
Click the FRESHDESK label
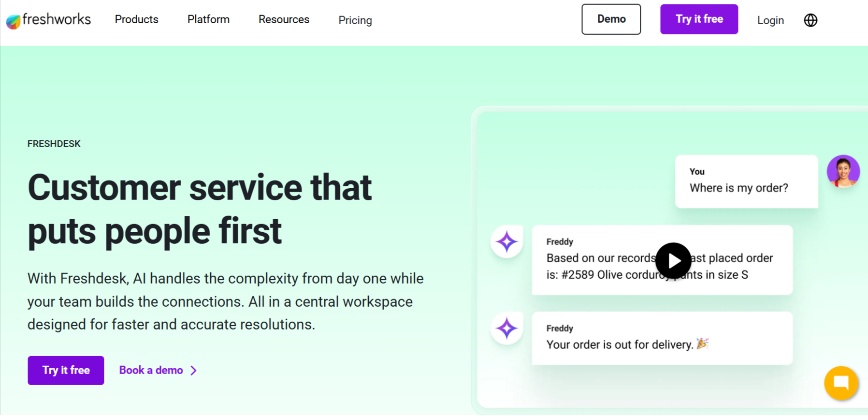click(x=54, y=144)
